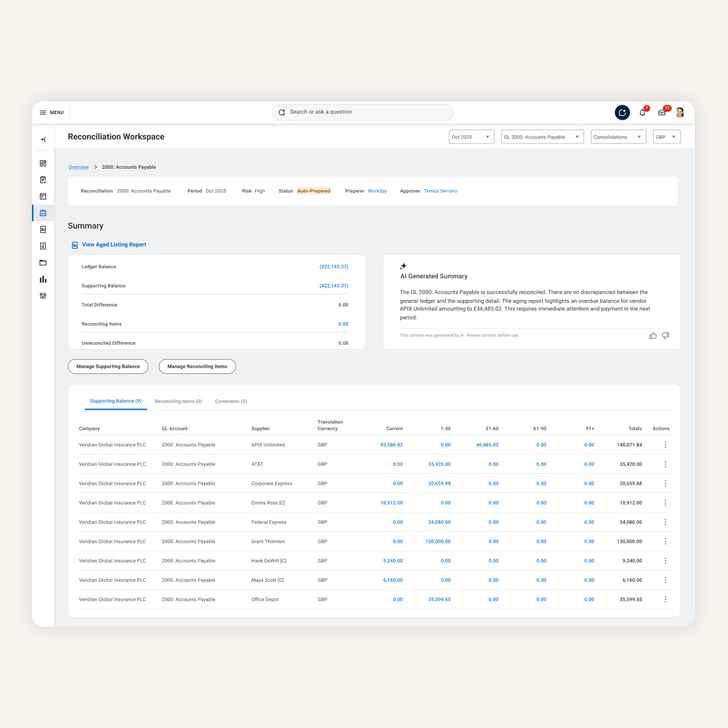Select the dashboard grid icon in the sidebar
This screenshot has height=728, width=728.
coord(43,163)
